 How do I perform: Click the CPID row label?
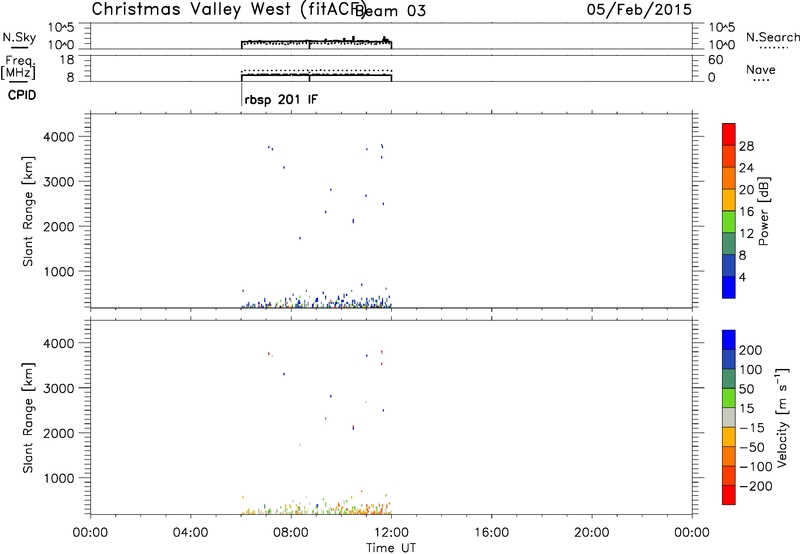tap(22, 95)
